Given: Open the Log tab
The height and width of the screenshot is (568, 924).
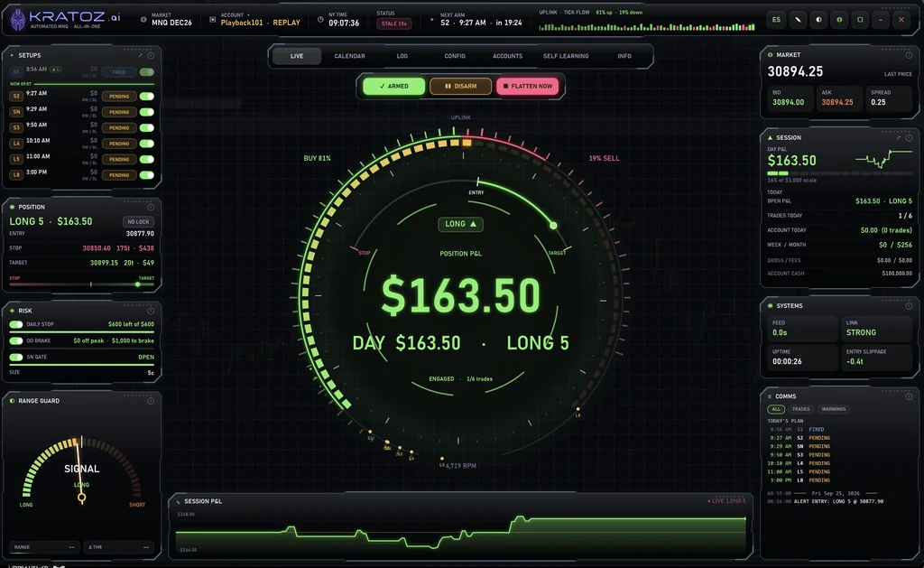Looking at the screenshot, I should point(402,56).
